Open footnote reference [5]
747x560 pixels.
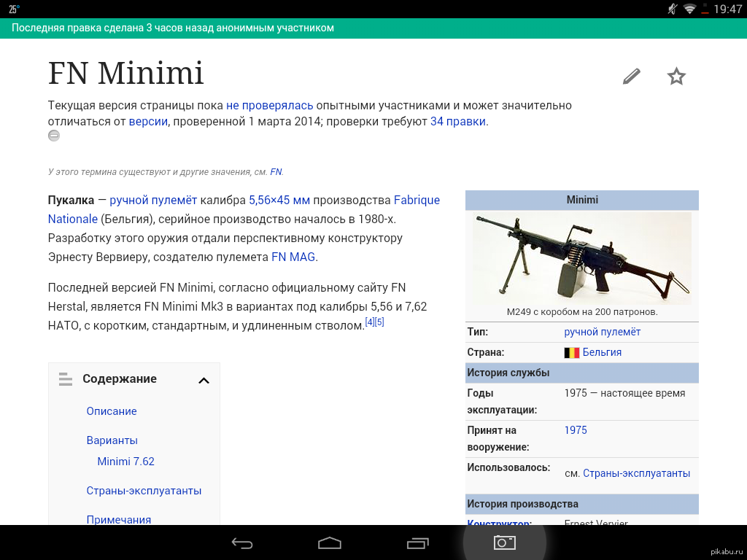pyautogui.click(x=379, y=322)
